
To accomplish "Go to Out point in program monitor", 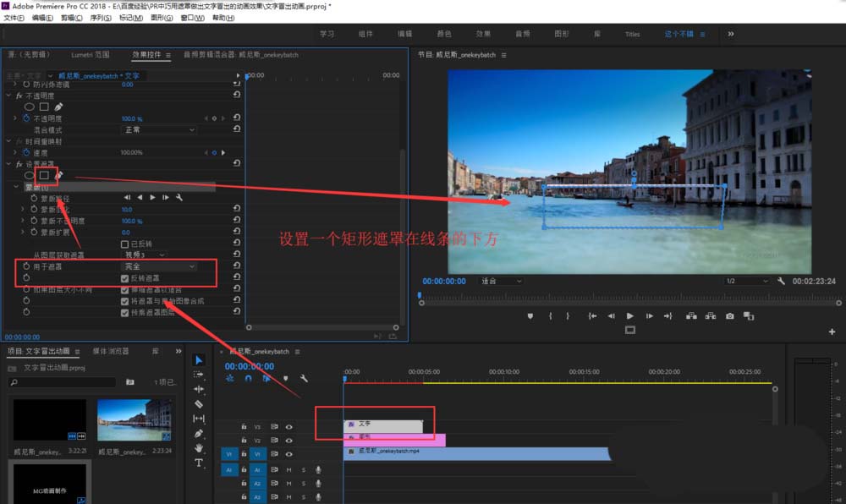I will click(668, 316).
